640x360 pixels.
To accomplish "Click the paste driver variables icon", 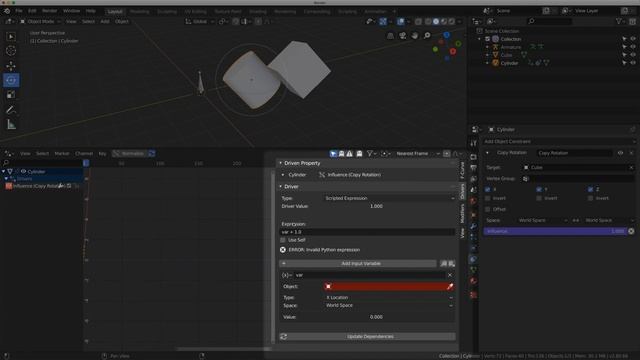I will click(x=451, y=264).
